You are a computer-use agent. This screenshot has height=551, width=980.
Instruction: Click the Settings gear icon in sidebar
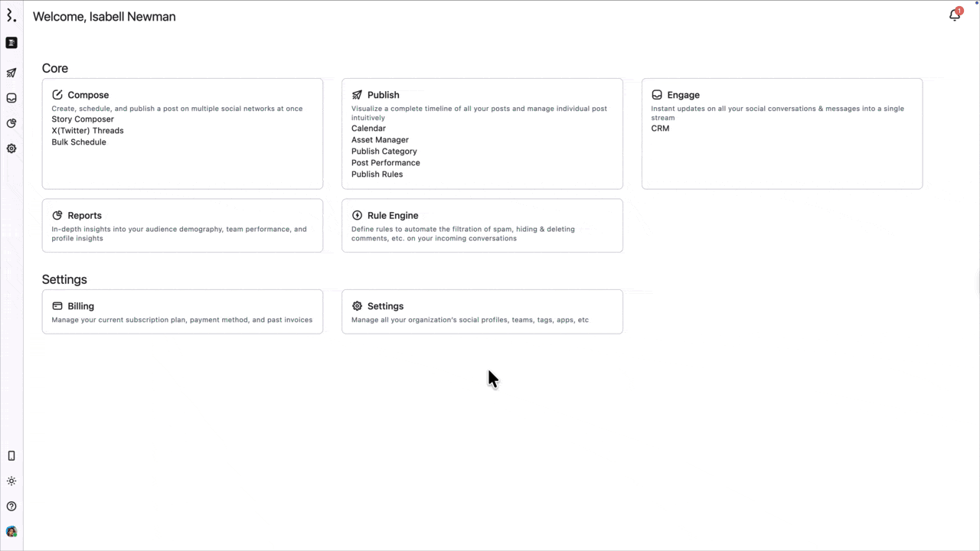11,148
